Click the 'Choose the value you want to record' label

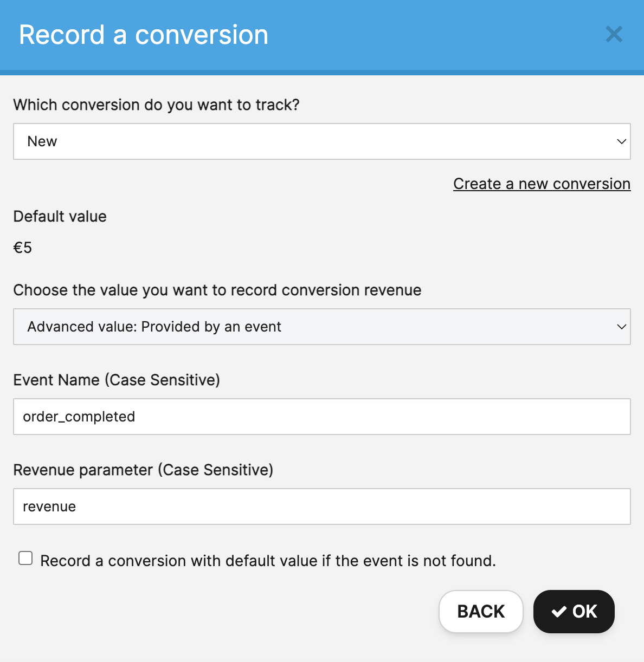217,290
